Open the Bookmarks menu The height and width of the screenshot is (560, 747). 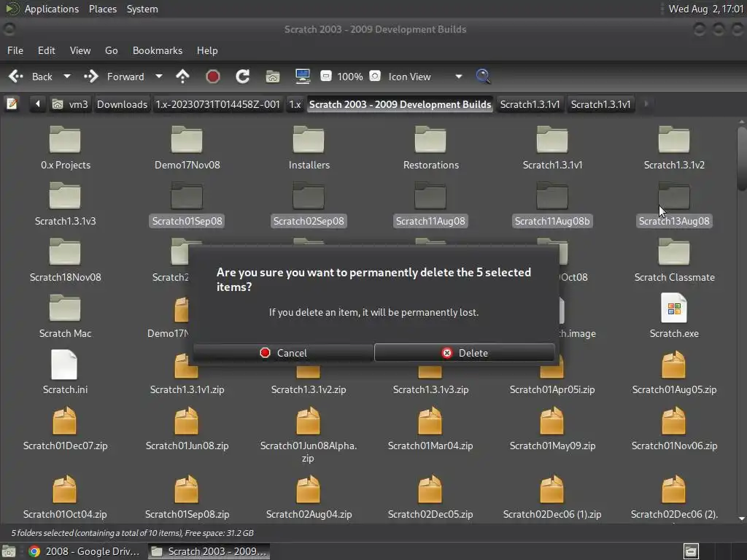coord(158,50)
